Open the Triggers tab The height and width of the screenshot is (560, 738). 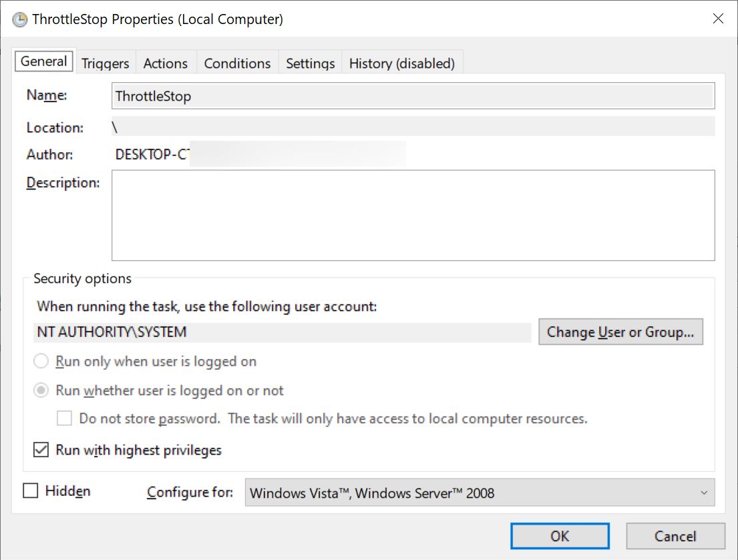pos(106,63)
